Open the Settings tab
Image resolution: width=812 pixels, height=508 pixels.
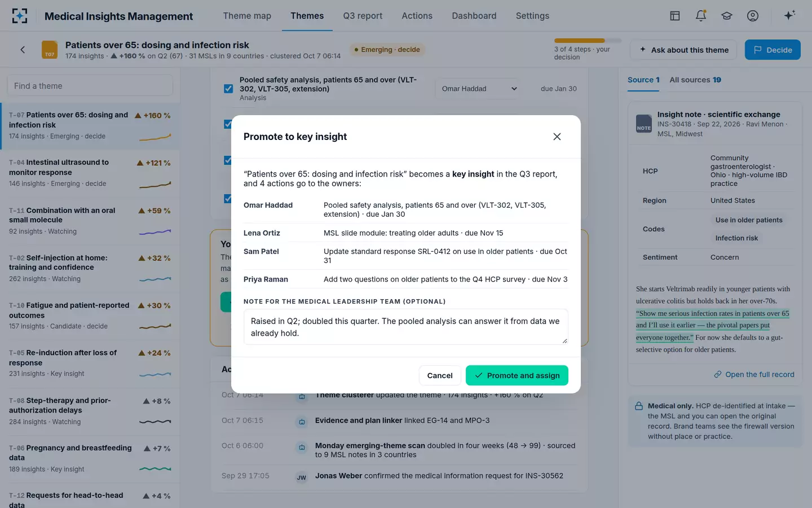532,16
